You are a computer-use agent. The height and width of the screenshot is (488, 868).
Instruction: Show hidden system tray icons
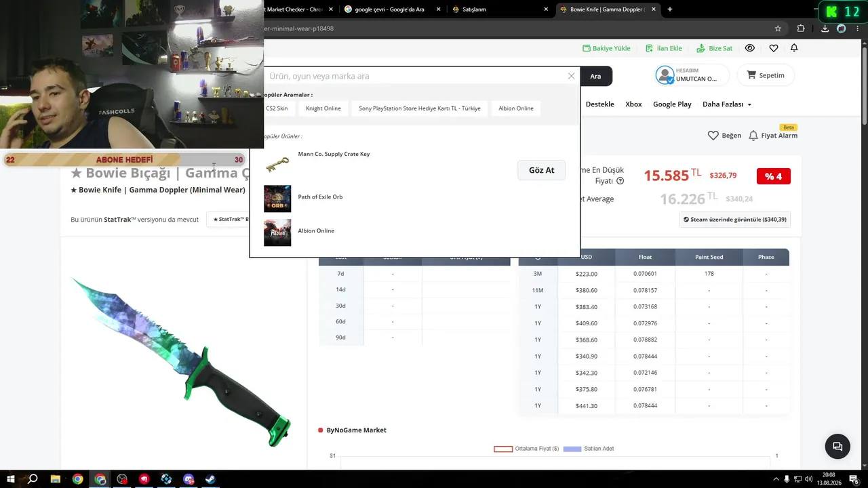(x=776, y=479)
